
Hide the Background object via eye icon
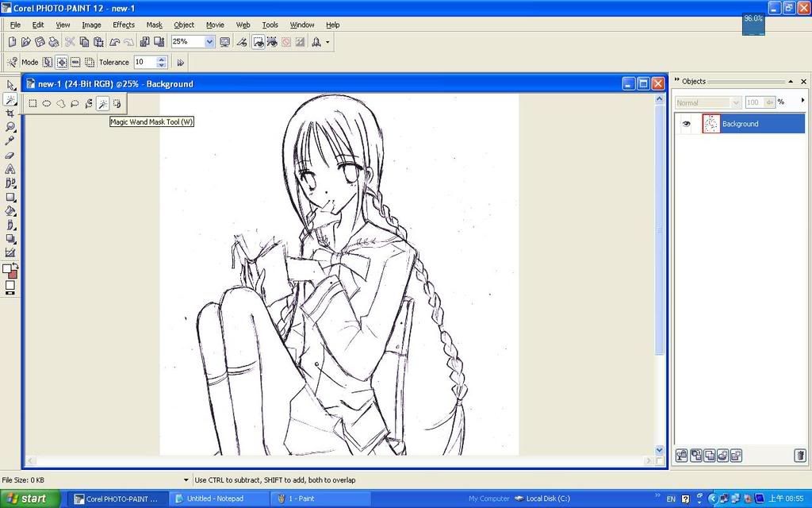pyautogui.click(x=686, y=124)
